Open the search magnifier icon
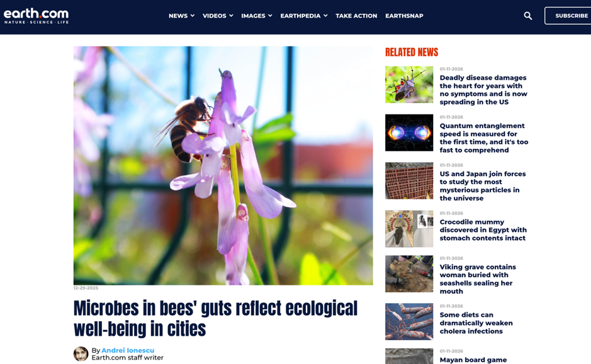Screen dimensions: 591x364 pyautogui.click(x=527, y=16)
